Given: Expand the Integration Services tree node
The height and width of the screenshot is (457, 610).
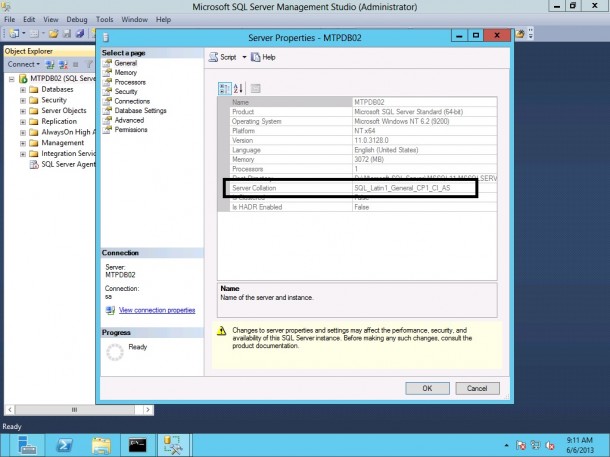Looking at the screenshot, I should point(23,154).
